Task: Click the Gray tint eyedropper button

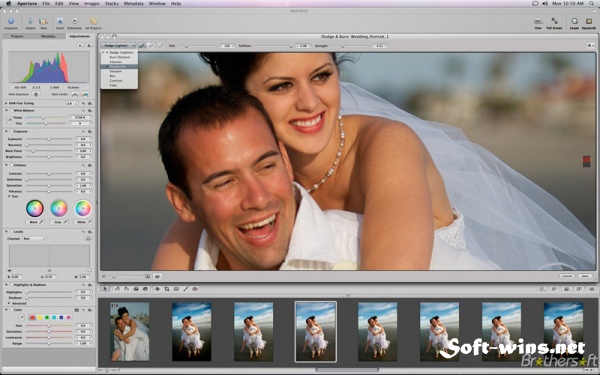Action: pos(59,222)
